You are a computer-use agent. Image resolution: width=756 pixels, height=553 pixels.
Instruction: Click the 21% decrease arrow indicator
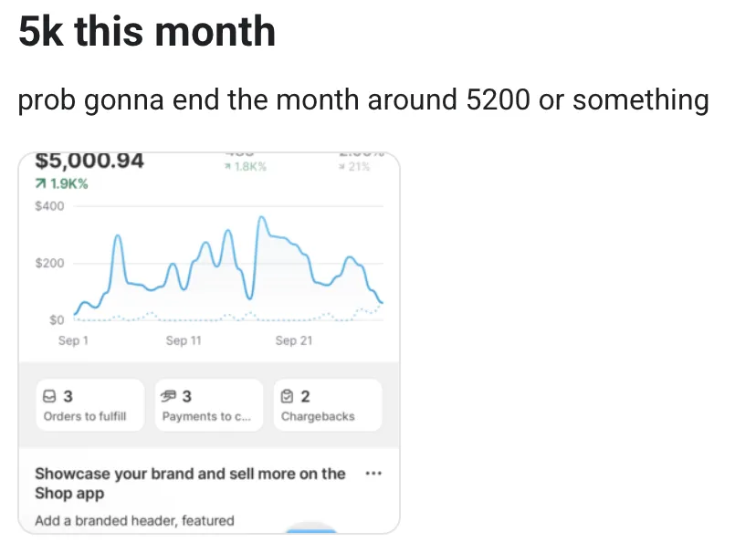coord(341,167)
